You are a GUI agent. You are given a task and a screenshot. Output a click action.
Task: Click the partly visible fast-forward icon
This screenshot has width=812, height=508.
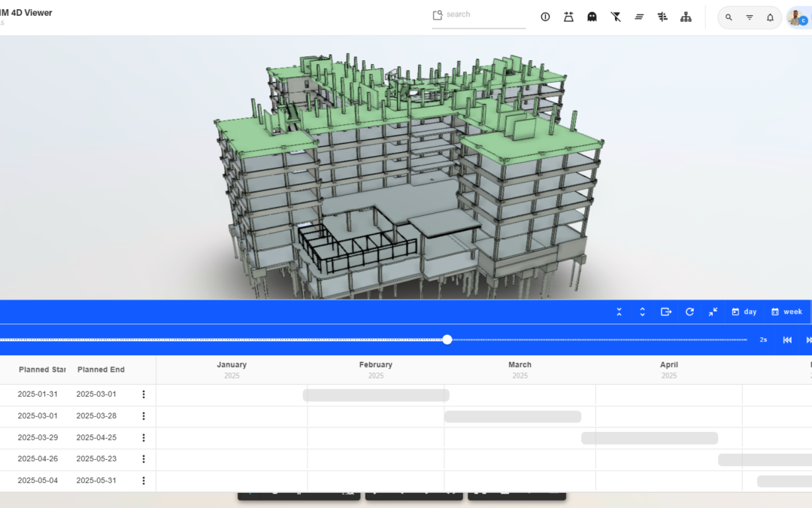pos(809,340)
